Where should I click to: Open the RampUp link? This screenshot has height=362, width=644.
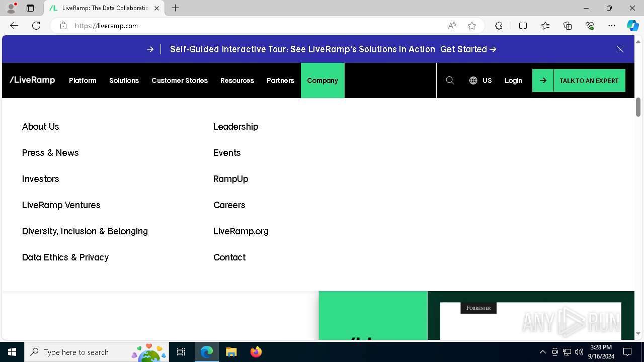[230, 179]
